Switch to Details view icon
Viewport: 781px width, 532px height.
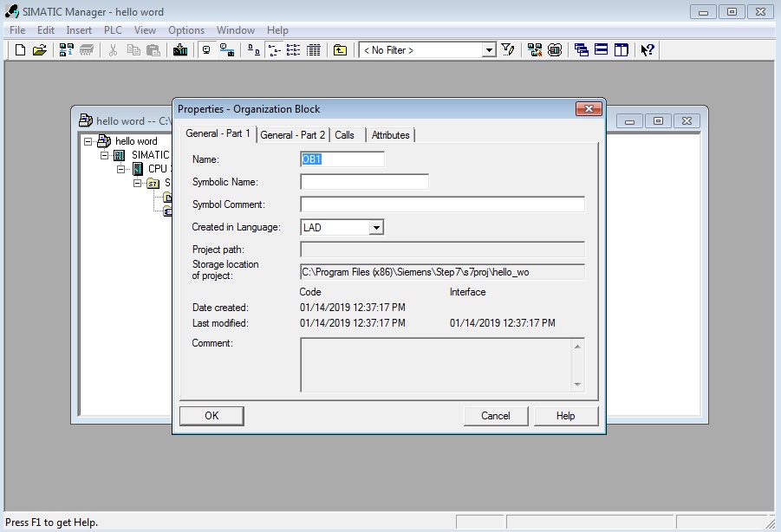coord(314,50)
